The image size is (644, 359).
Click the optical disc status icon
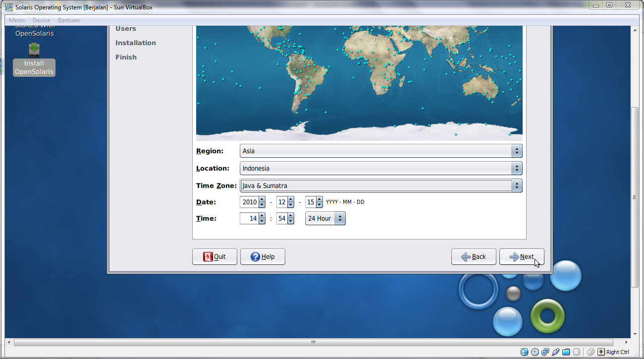click(x=535, y=352)
